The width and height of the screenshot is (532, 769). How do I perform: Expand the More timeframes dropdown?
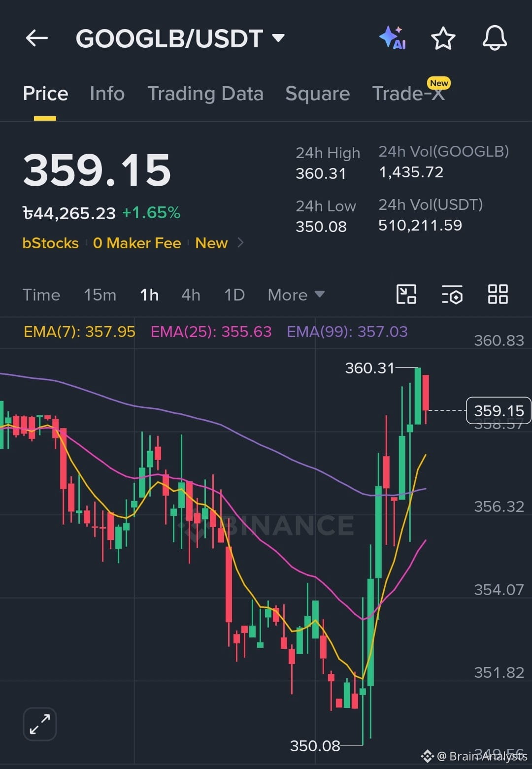(x=296, y=295)
